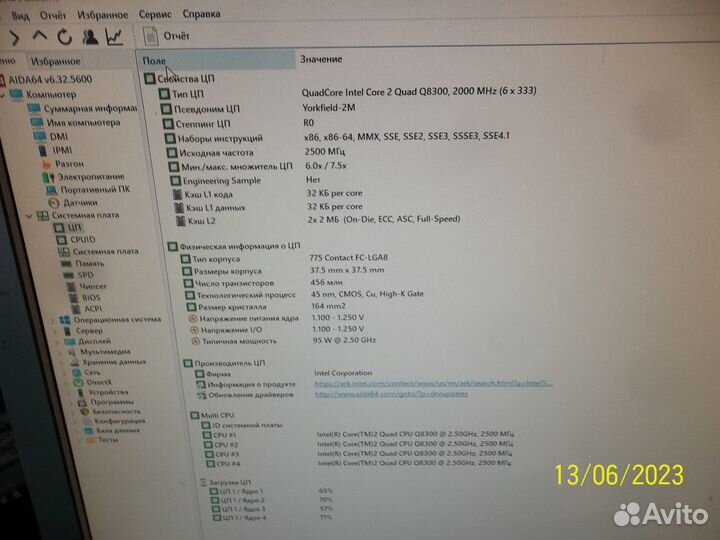The image size is (720, 540).
Task: Select the Псевдоним ЦП row
Action: (x=258, y=108)
